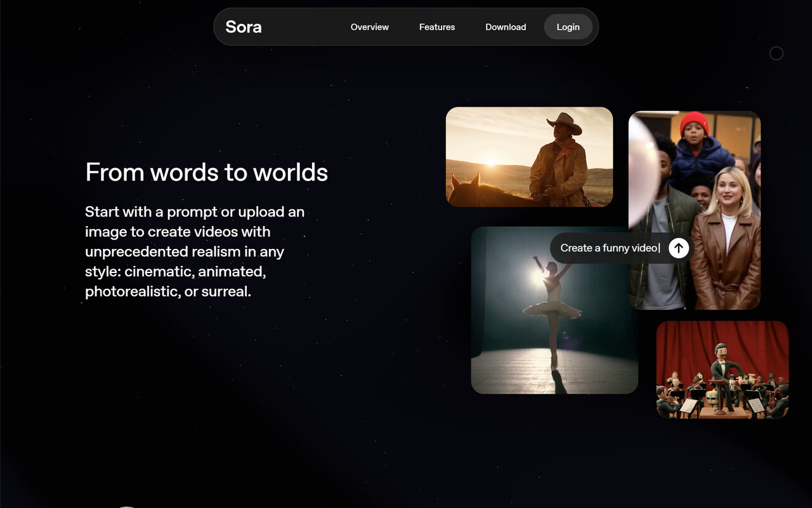The height and width of the screenshot is (508, 812).
Task: Select the Download nav item
Action: click(x=505, y=27)
